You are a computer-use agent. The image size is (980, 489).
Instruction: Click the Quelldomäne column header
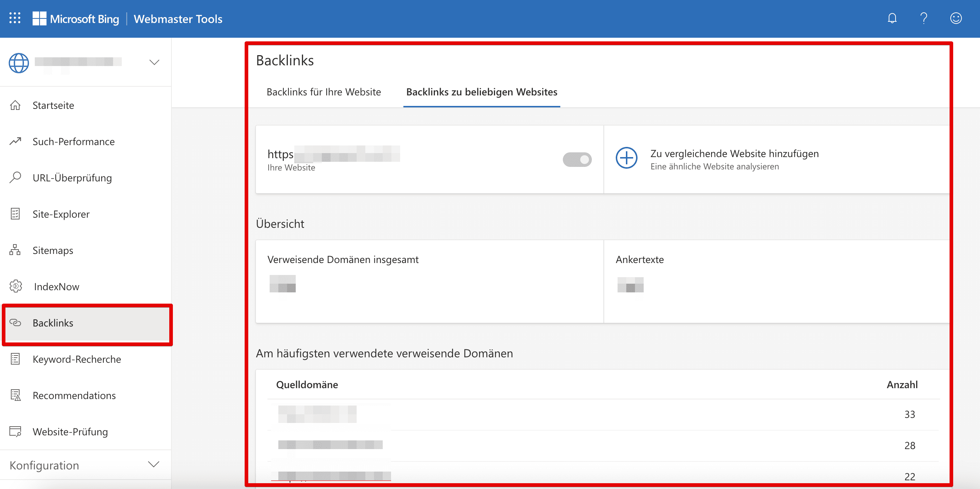pos(307,384)
